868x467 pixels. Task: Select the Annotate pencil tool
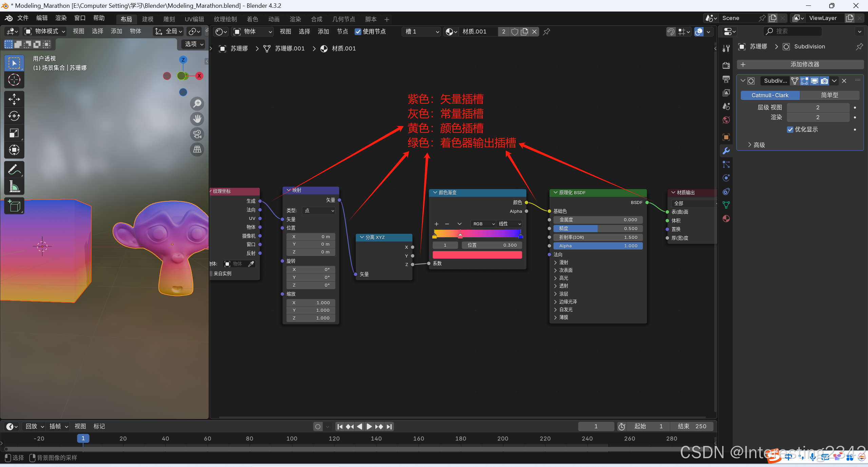[x=14, y=169]
